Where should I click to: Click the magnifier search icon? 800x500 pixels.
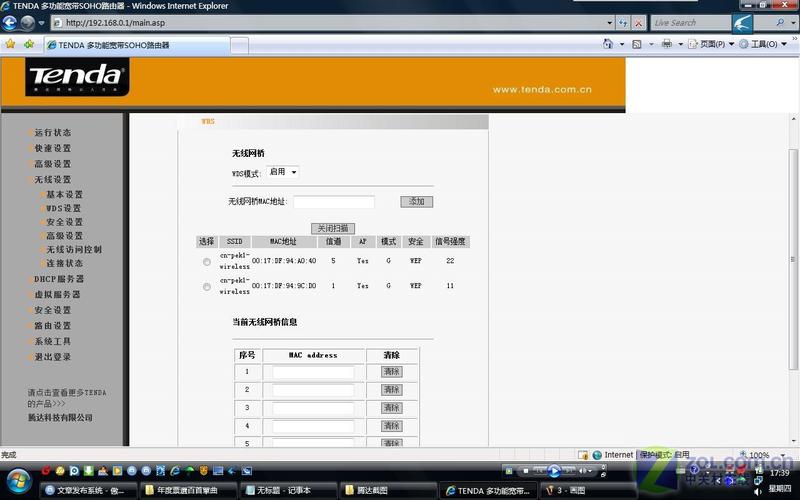pos(780,22)
